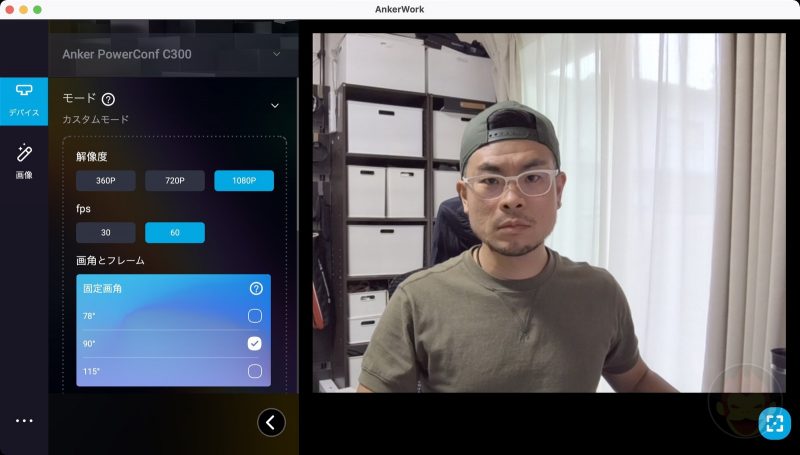800x455 pixels.
Task: Choose 1080P resolution
Action: tap(244, 181)
